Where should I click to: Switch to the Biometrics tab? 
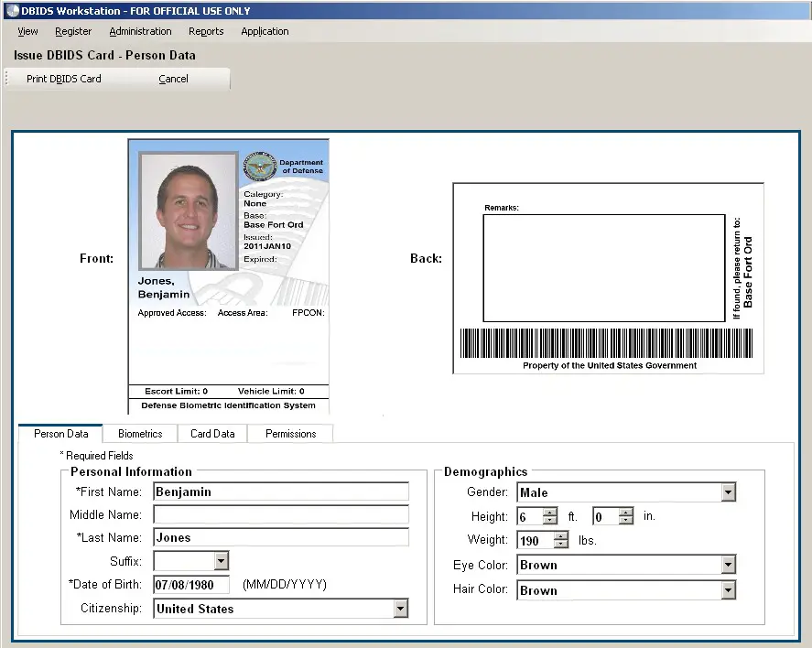[x=139, y=433]
